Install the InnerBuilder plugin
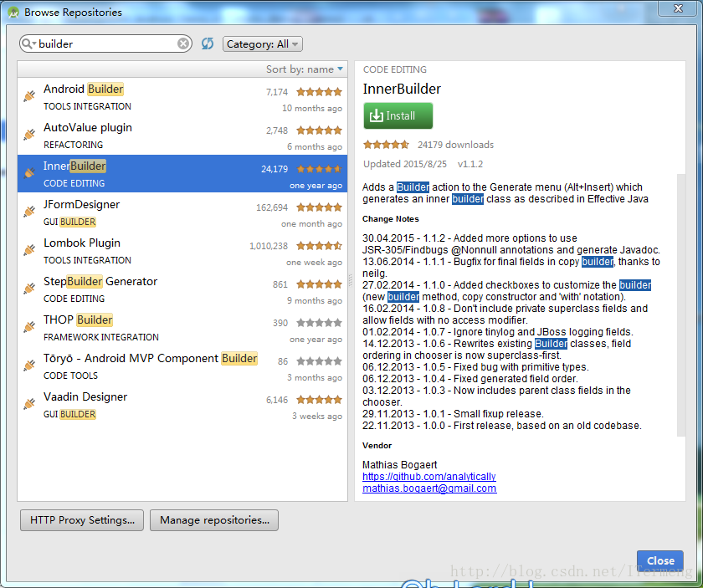The image size is (703, 588). pyautogui.click(x=398, y=115)
